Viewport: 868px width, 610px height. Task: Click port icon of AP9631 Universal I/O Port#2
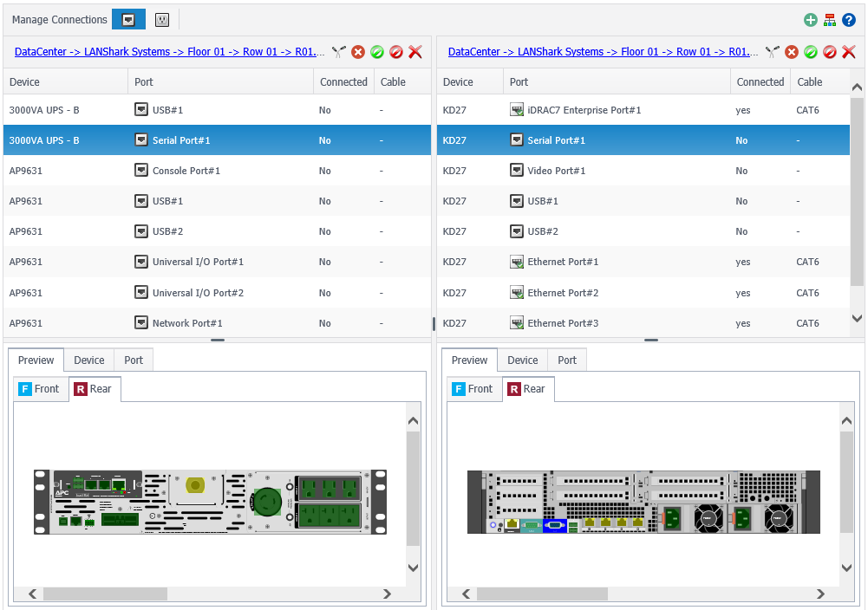tap(141, 292)
